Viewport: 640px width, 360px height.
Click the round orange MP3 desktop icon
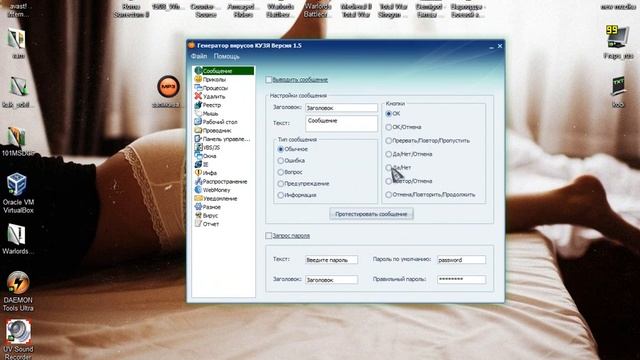pos(168,87)
